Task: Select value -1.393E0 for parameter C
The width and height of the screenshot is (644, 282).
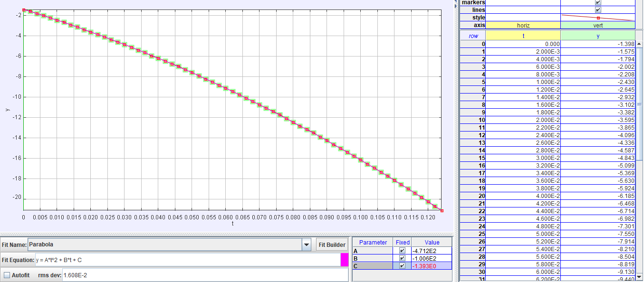Action: pos(431,266)
